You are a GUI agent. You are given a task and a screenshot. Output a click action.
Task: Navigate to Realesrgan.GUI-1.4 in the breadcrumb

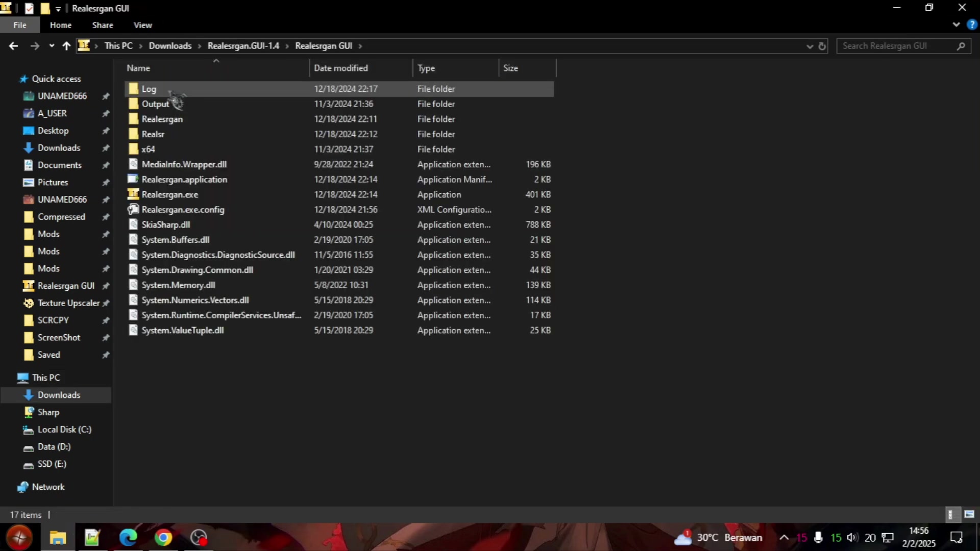point(243,46)
